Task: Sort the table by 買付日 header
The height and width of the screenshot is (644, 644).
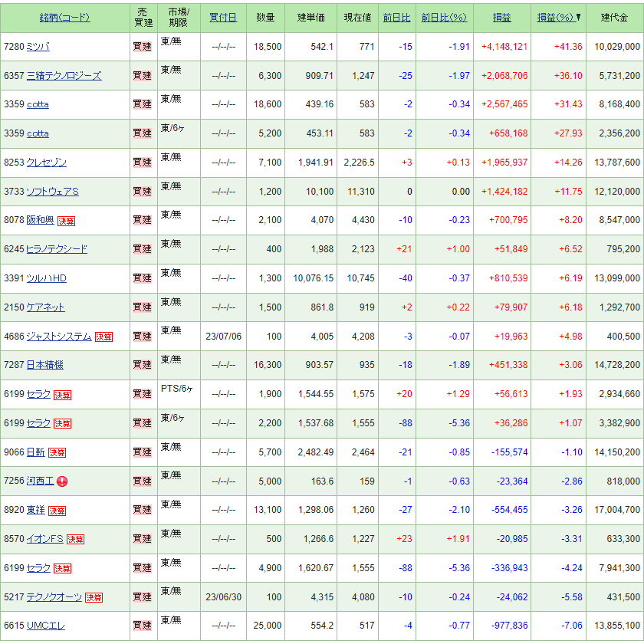Action: 223,17
